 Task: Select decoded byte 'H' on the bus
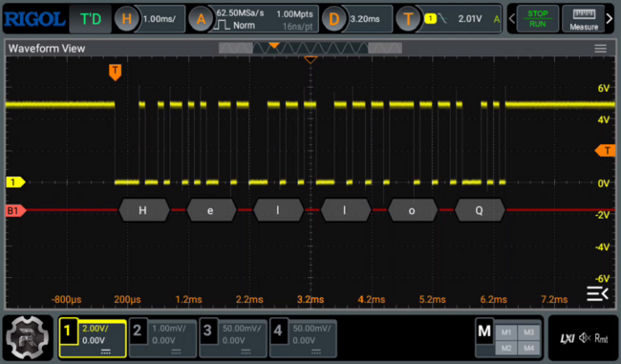143,210
